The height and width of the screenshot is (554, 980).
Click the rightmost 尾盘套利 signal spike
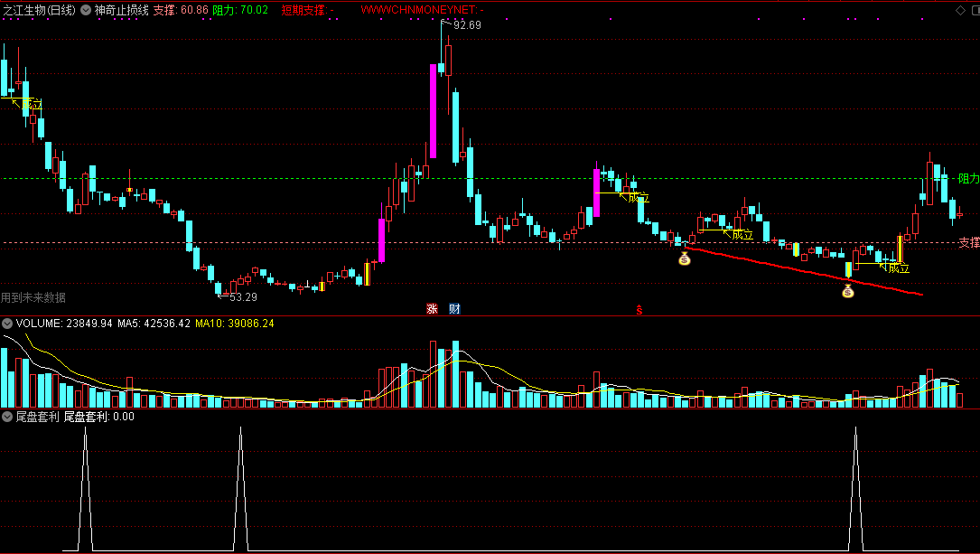[x=855, y=489]
